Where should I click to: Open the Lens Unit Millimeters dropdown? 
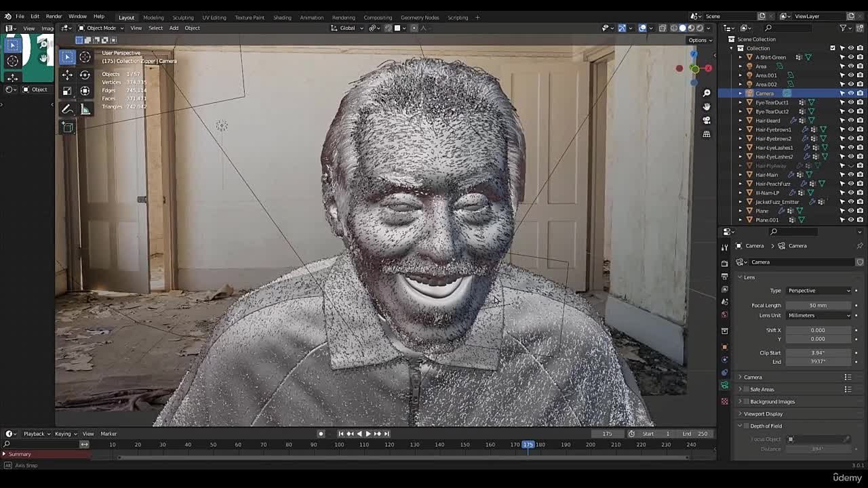pos(818,315)
